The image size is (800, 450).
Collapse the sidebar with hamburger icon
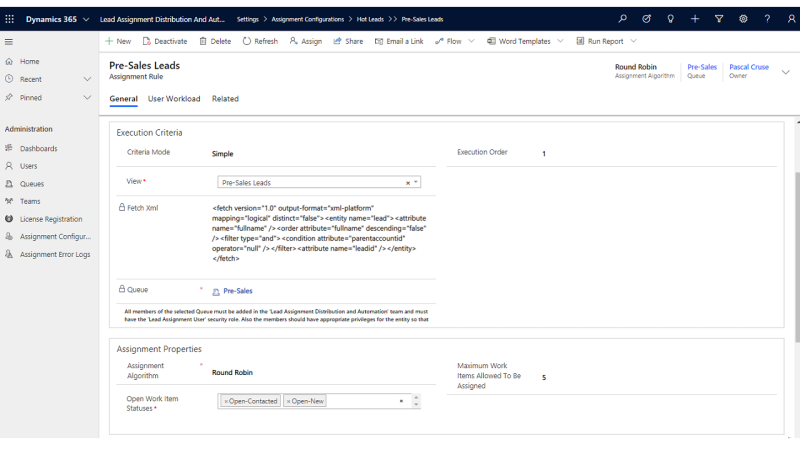[9, 41]
